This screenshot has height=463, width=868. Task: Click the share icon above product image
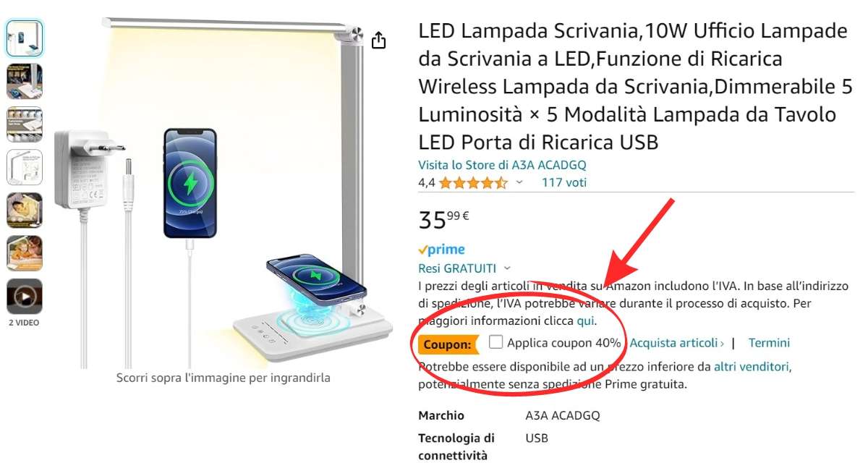(x=378, y=41)
